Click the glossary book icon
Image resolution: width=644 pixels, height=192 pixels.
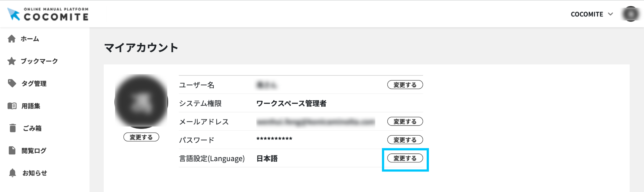[12, 106]
